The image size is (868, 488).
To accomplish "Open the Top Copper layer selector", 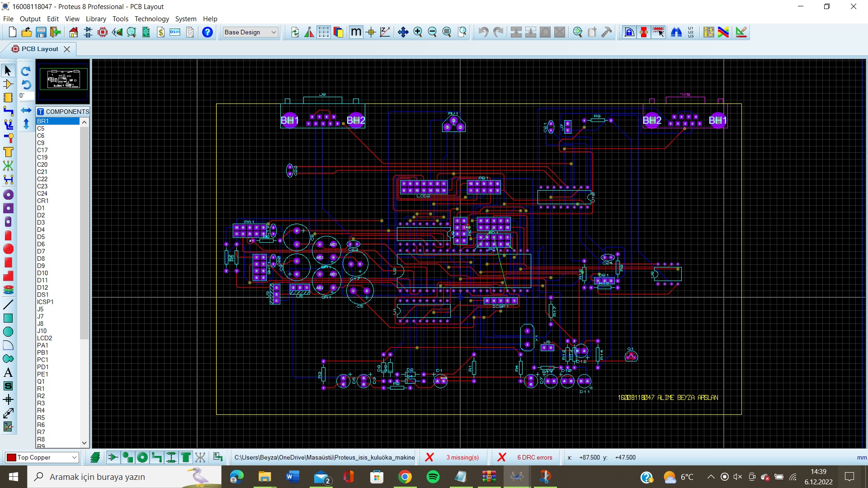I will pyautogui.click(x=42, y=458).
